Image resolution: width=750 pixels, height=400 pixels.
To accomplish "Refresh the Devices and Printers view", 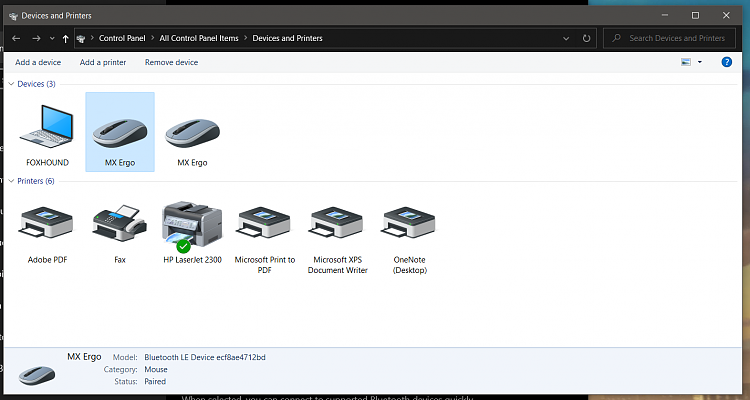I will (586, 38).
